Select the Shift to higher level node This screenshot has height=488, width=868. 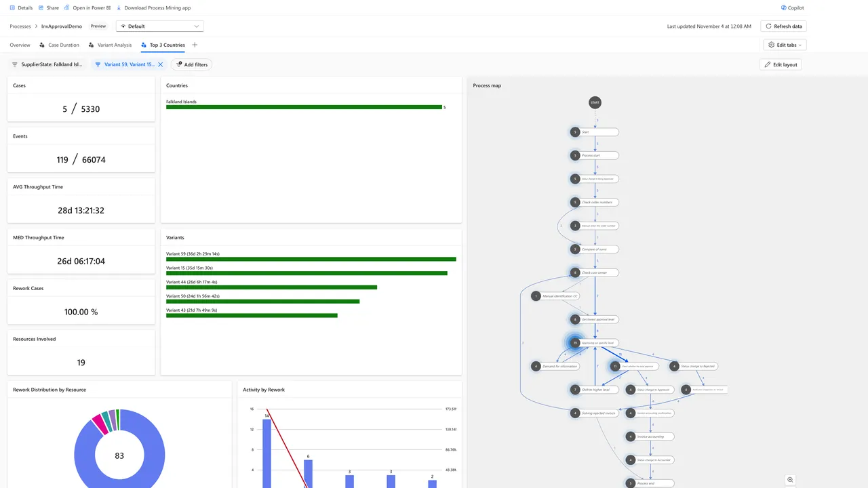point(595,390)
